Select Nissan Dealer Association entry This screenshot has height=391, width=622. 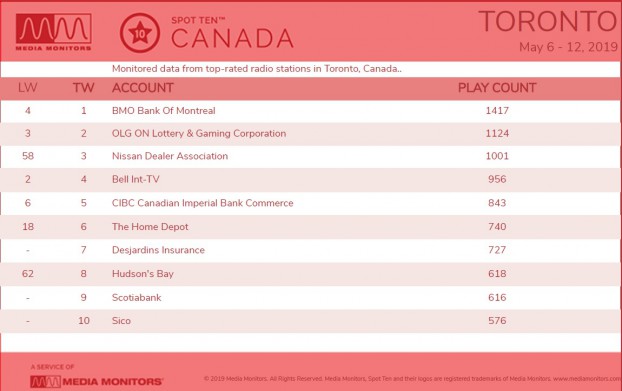point(170,156)
